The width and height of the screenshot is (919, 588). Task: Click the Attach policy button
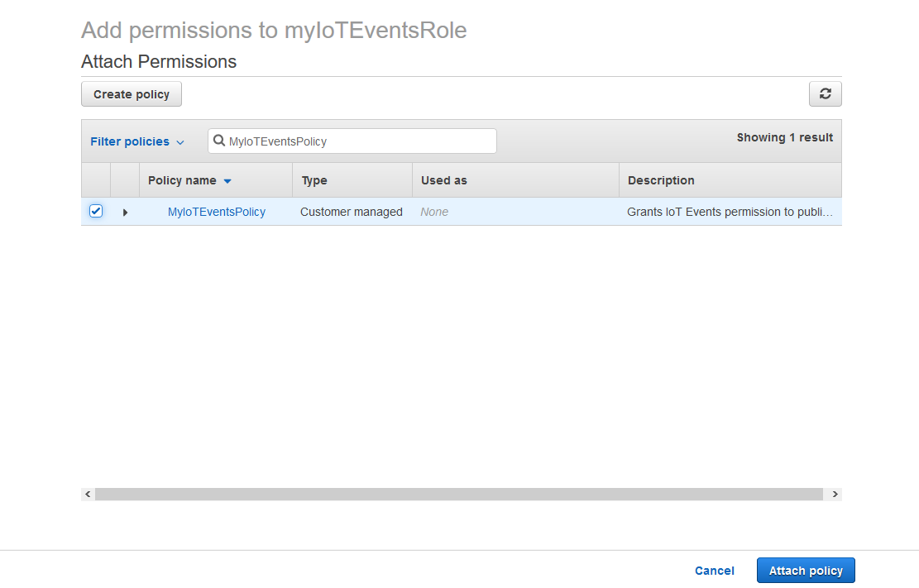(x=806, y=571)
